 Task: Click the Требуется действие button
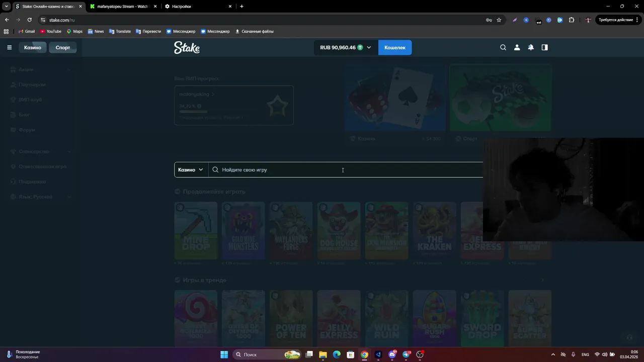click(618, 20)
